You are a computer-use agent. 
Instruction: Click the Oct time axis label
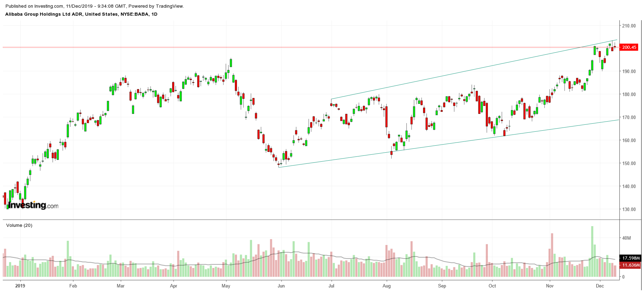pos(492,286)
